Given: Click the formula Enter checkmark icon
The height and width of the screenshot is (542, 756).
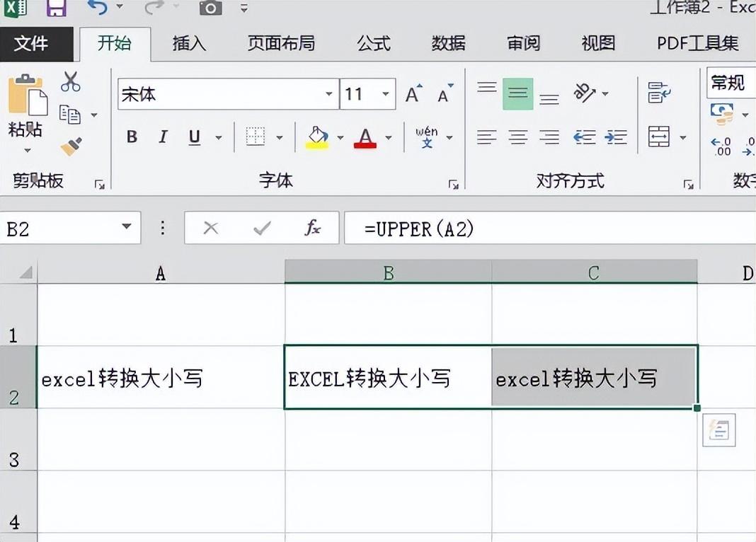Looking at the screenshot, I should 262,228.
